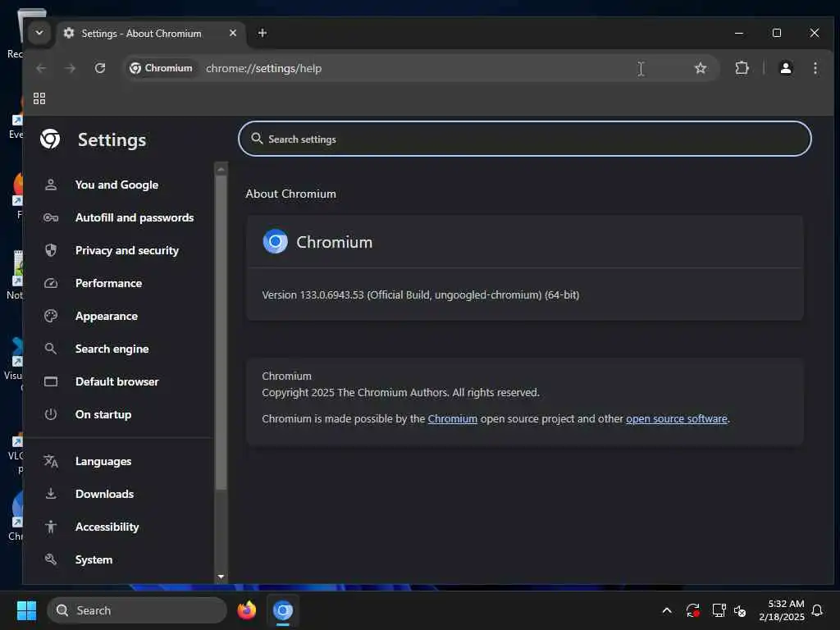This screenshot has height=630, width=840.
Task: Click the sidebar scrollbar thumb
Action: [221, 332]
